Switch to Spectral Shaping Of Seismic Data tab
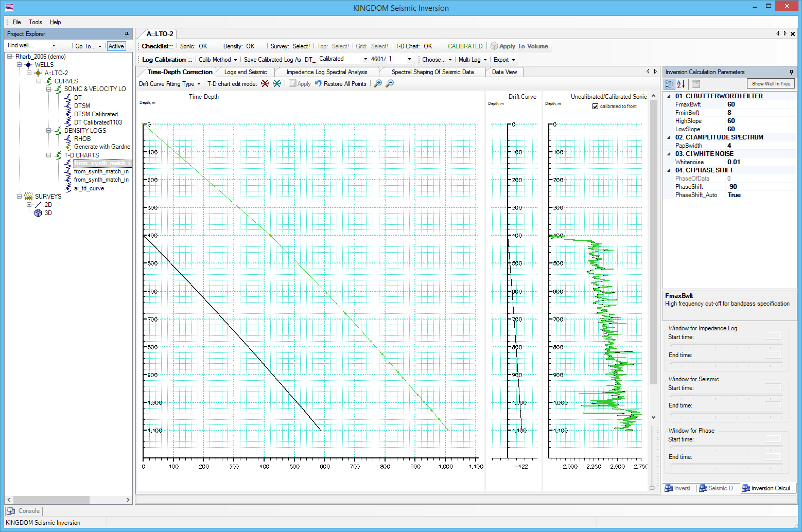802x532 pixels. (x=432, y=72)
